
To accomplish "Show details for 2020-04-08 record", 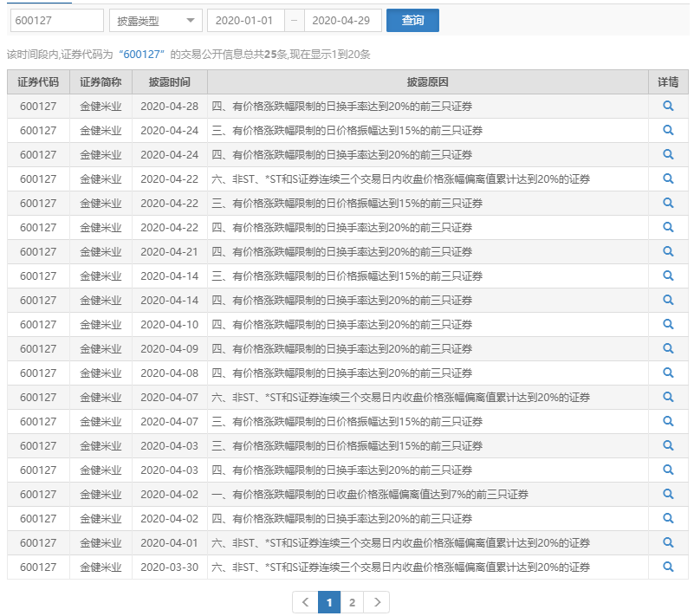I will [668, 373].
